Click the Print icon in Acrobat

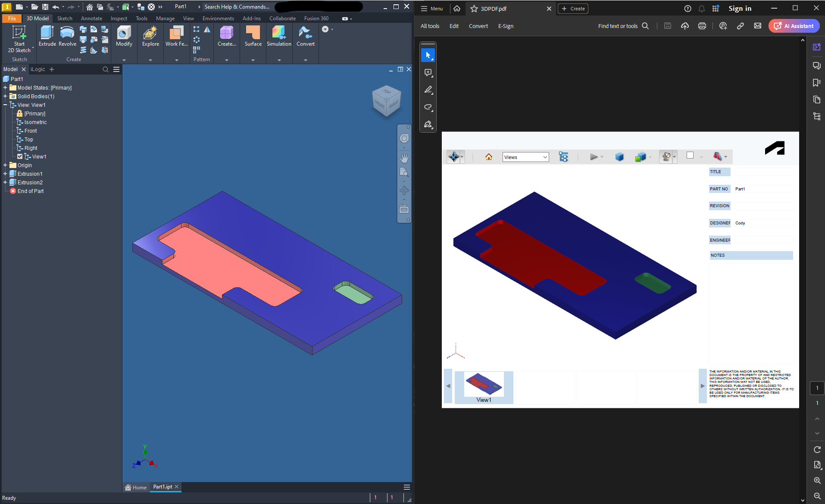pos(702,26)
